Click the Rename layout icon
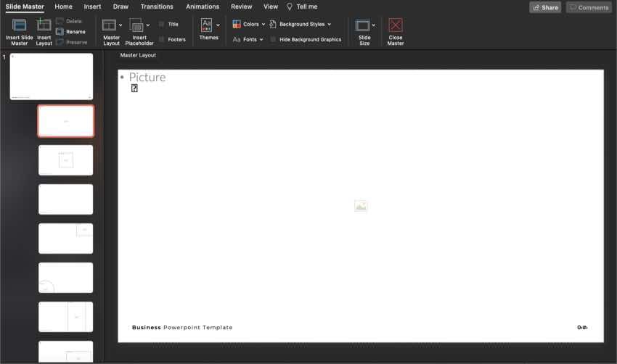 coord(60,32)
